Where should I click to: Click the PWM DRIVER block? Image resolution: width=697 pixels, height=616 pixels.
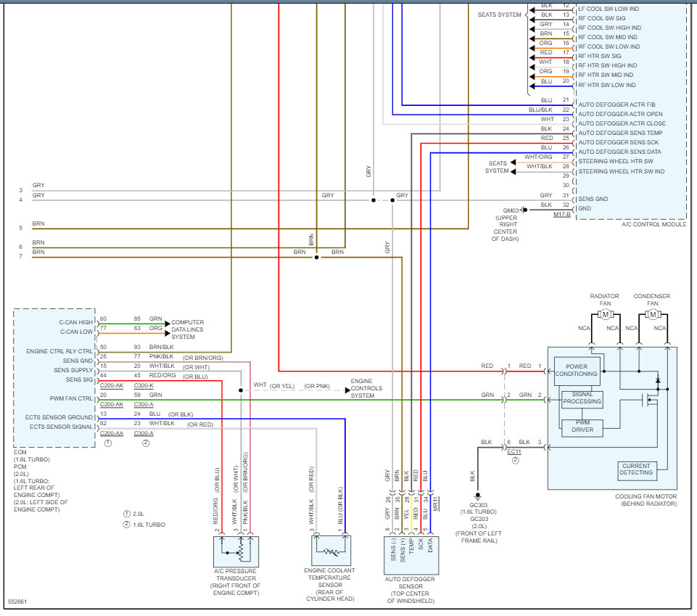[582, 427]
